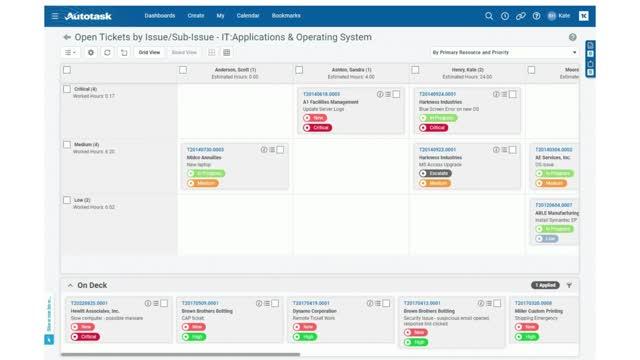Expand the list options dropdown in toolbar
This screenshot has height=360, width=640.
[70, 52]
